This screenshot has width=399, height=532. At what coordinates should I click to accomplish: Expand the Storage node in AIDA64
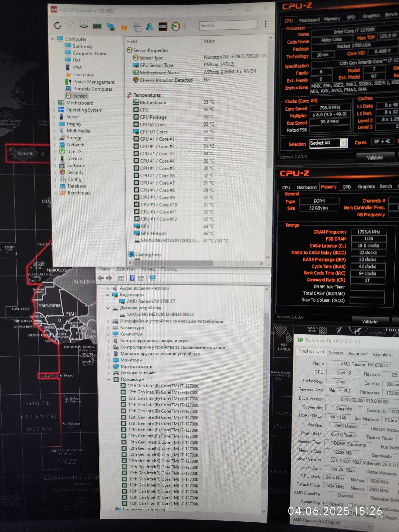click(x=55, y=138)
